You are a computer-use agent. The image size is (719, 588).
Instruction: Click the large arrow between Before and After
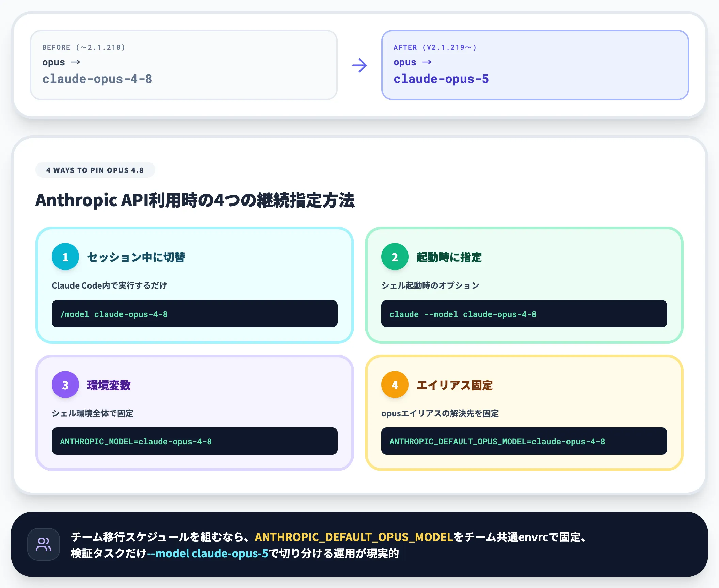[359, 65]
